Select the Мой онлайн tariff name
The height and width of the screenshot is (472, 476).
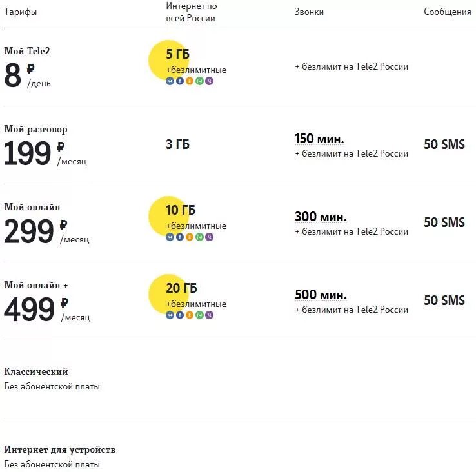pos(32,207)
